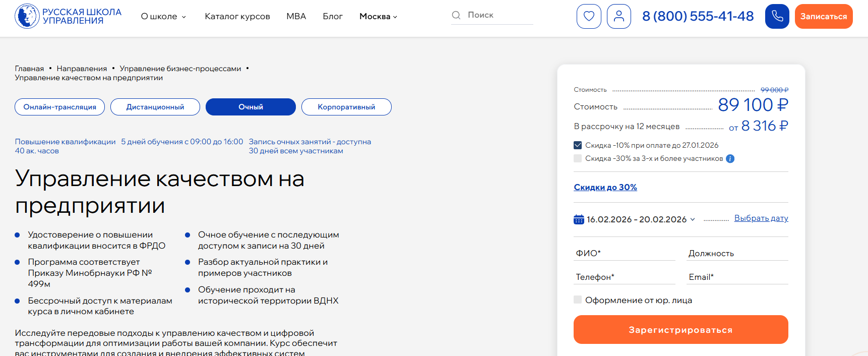Click the blue phone call icon
868x356 pixels.
[777, 16]
